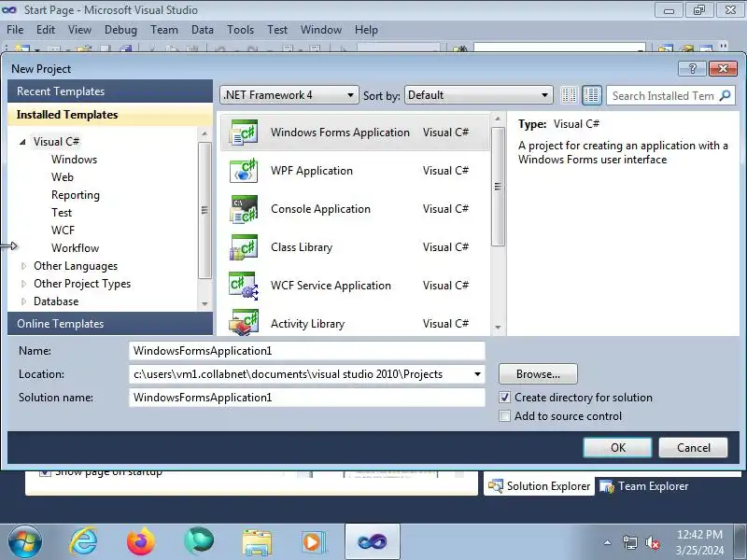Click the template list scrollbar thumb

(x=498, y=187)
